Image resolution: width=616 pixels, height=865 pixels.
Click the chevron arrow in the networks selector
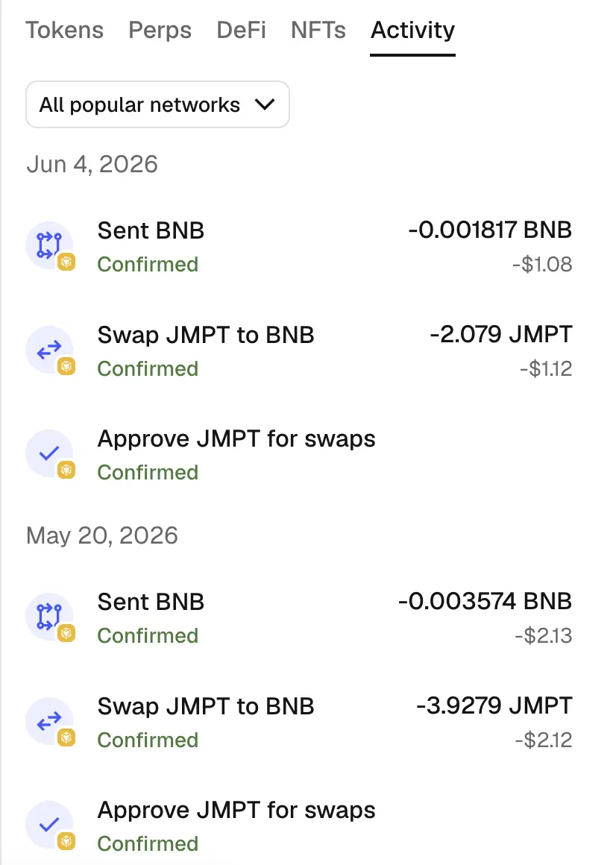point(265,104)
